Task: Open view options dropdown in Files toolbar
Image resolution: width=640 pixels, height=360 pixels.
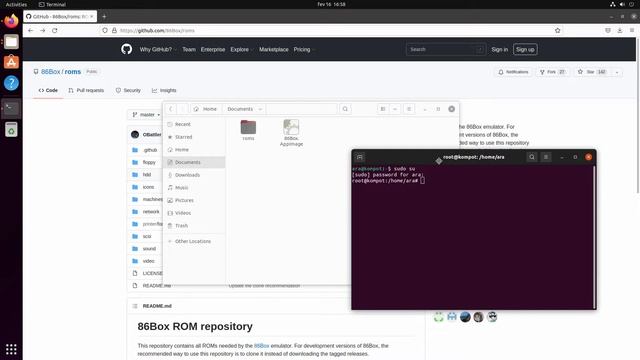Action: coord(395,109)
